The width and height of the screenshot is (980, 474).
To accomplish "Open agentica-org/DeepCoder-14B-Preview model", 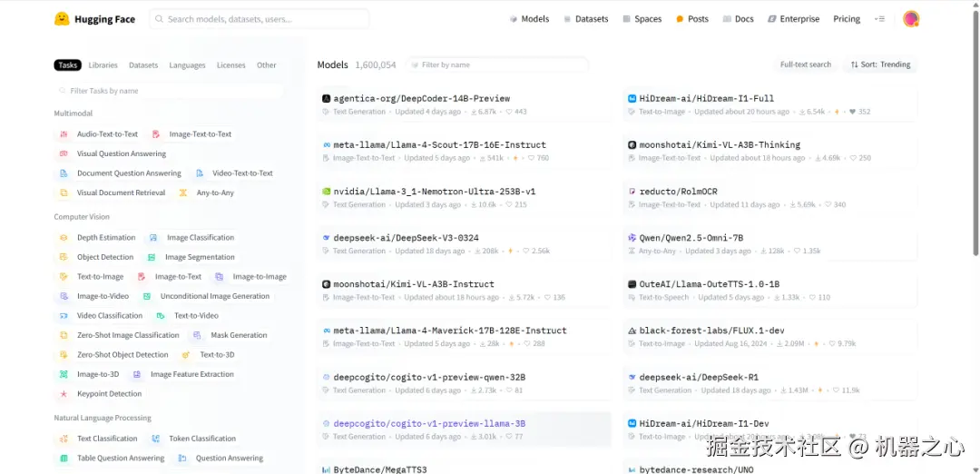I will point(464,104).
